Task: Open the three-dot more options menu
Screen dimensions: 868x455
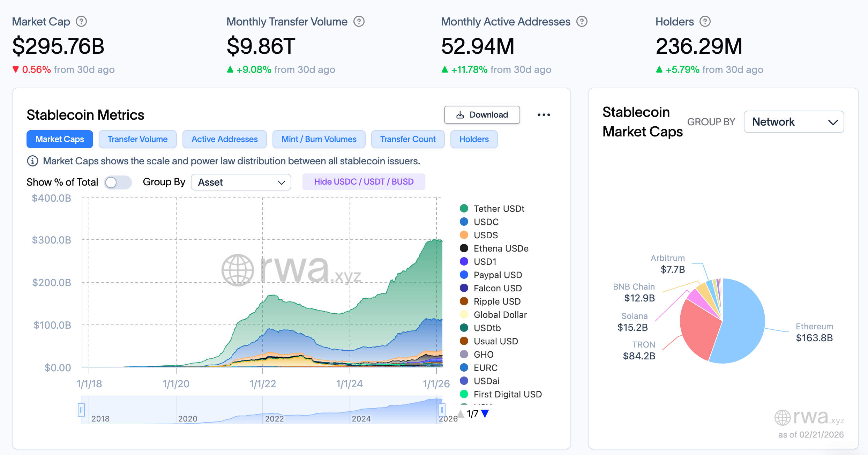Action: [x=544, y=115]
